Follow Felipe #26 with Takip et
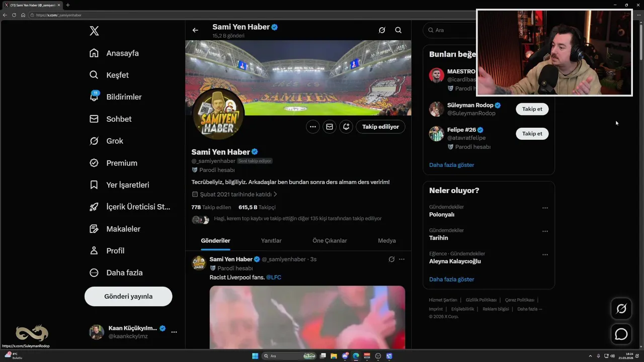 532,134
